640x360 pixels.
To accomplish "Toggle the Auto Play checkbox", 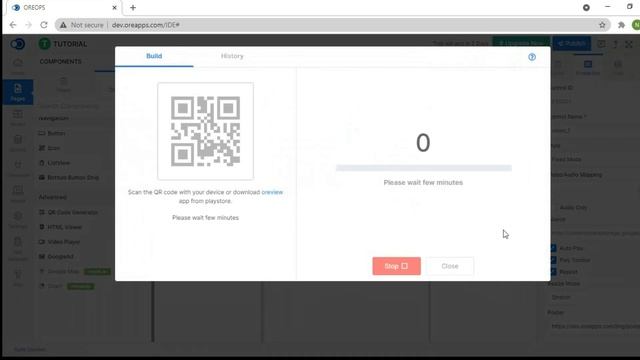I will (553, 248).
